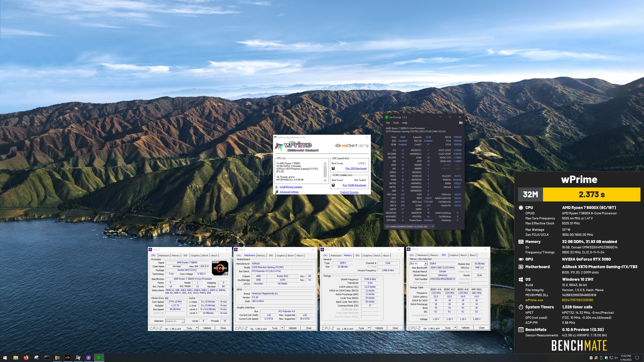Click the wPrime CPU List scrollbar down arrow

click(x=325, y=180)
